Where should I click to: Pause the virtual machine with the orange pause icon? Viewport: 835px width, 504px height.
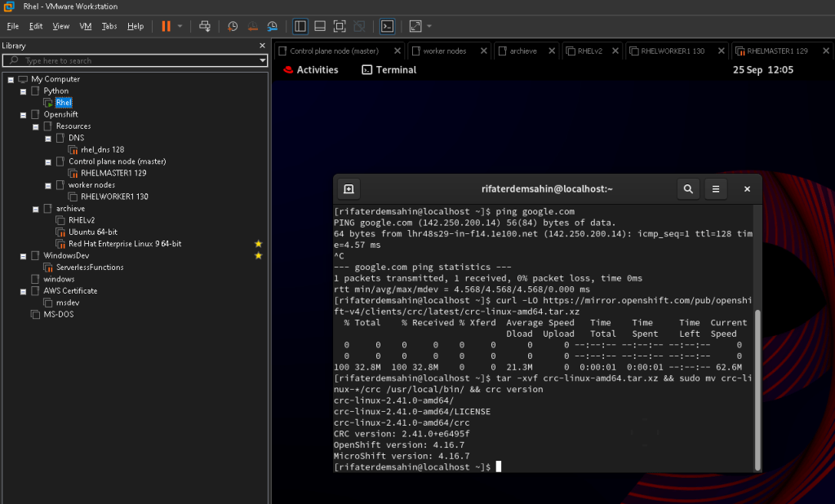[x=167, y=26]
